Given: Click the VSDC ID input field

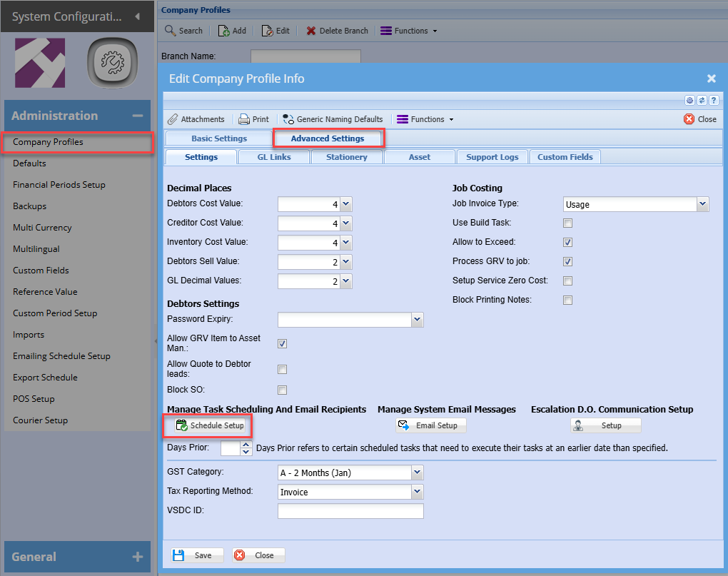Looking at the screenshot, I should click(x=350, y=511).
